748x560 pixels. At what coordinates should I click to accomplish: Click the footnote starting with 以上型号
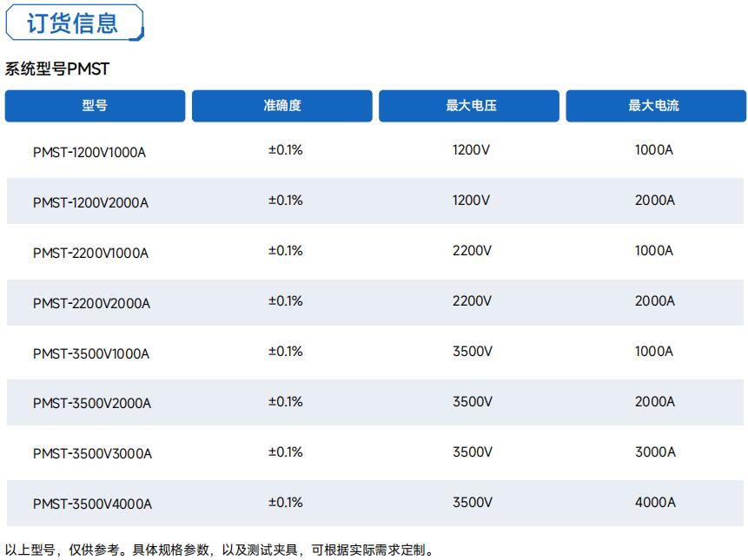[219, 550]
